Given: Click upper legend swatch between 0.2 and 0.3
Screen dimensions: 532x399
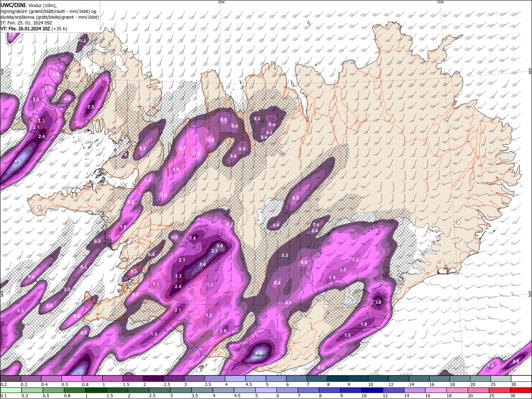Looking at the screenshot, I should click(10, 378).
